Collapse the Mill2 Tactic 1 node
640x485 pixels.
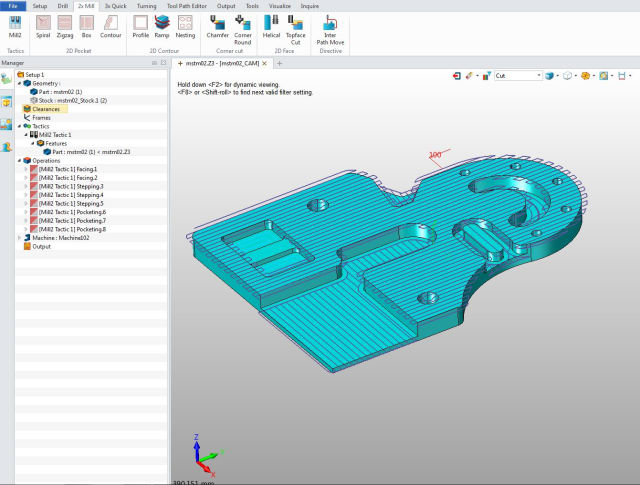coord(26,135)
